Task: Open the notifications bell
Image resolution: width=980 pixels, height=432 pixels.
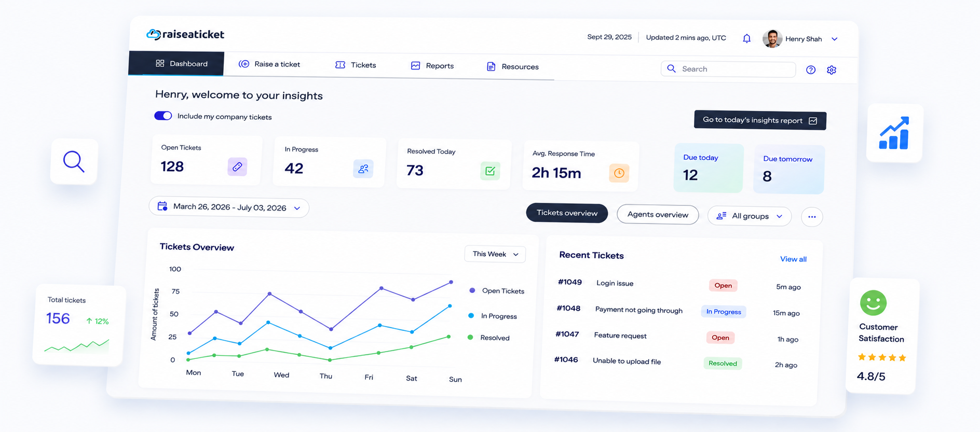Action: 746,38
